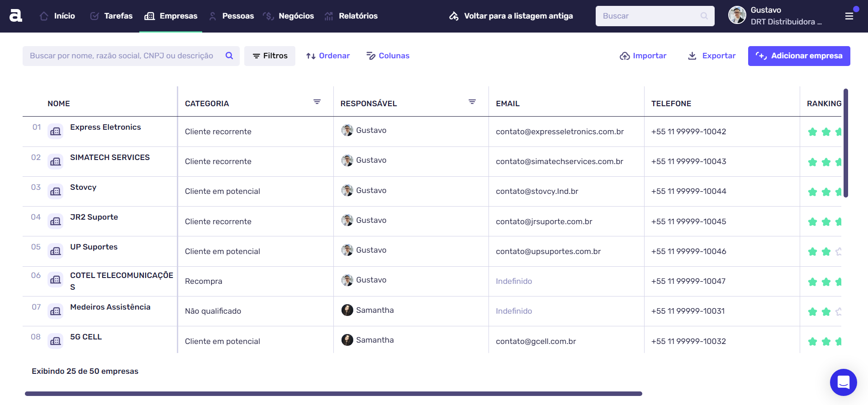Image resolution: width=868 pixels, height=405 pixels.
Task: Click Não qualificado category cell
Action: click(x=213, y=311)
